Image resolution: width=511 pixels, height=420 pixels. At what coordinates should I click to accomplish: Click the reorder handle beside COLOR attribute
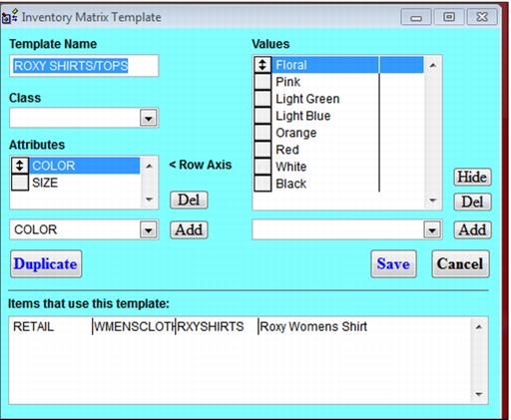pyautogui.click(x=20, y=166)
